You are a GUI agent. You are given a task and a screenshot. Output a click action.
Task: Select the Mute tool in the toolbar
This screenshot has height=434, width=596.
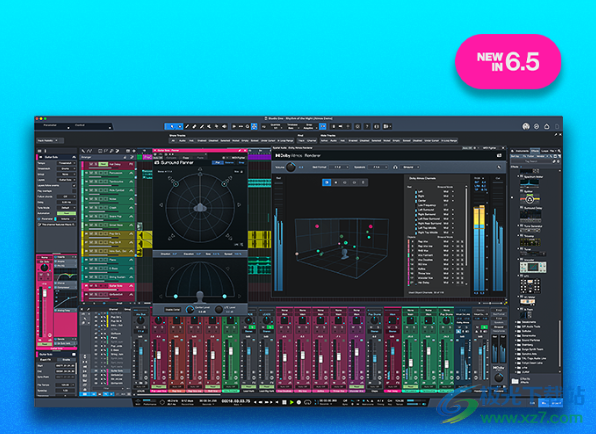[209, 127]
